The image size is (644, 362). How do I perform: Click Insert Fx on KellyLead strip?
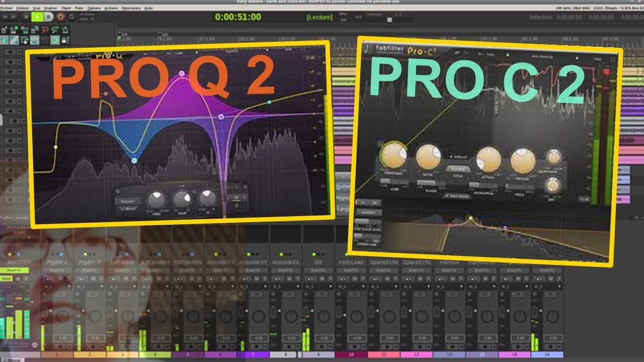point(351,270)
